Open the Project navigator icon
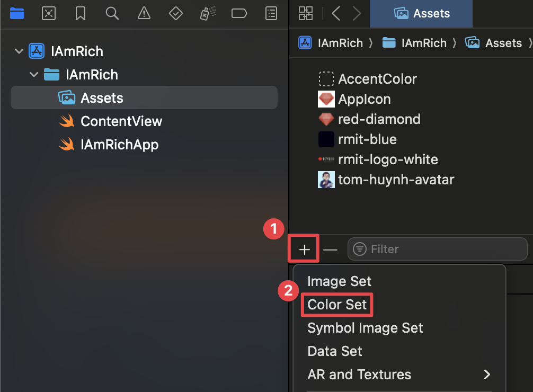This screenshot has height=392, width=533. [16, 13]
